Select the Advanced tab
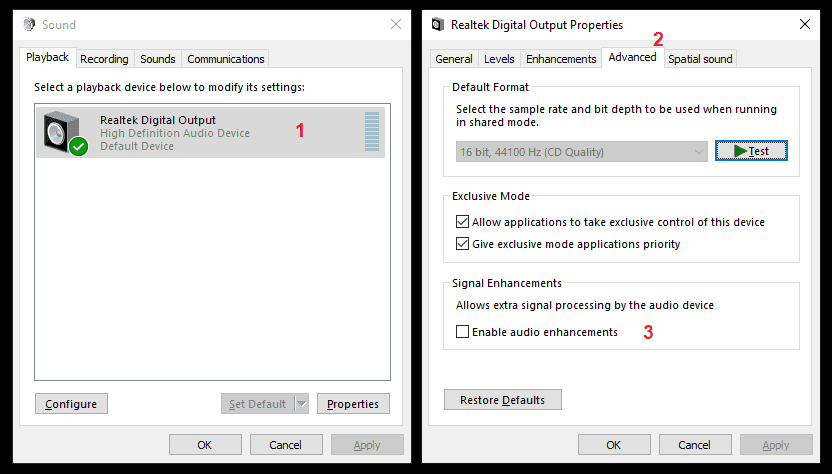Image resolution: width=832 pixels, height=474 pixels. point(632,57)
